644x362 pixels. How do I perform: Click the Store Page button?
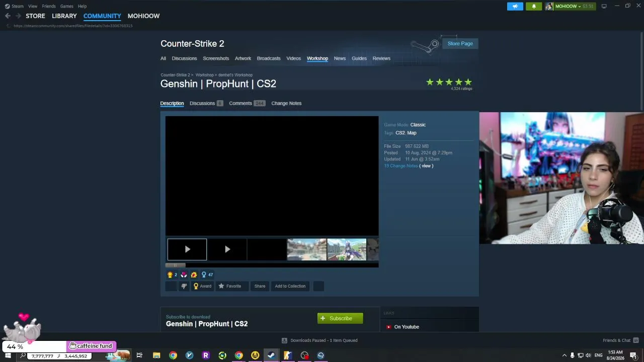point(460,43)
